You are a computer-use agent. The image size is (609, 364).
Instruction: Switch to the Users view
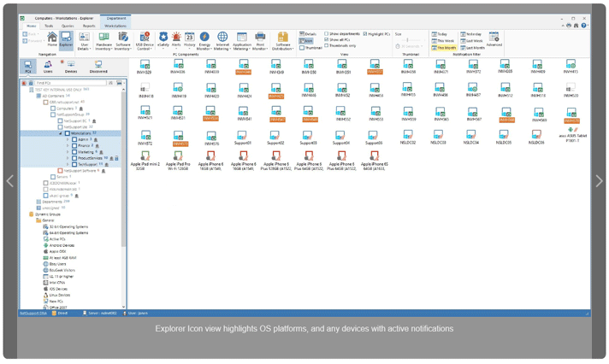(x=48, y=67)
